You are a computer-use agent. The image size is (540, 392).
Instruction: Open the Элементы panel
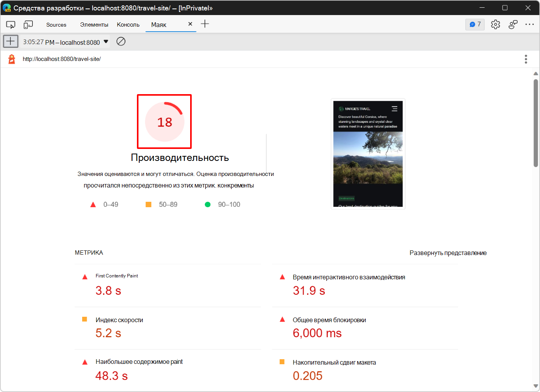(94, 24)
